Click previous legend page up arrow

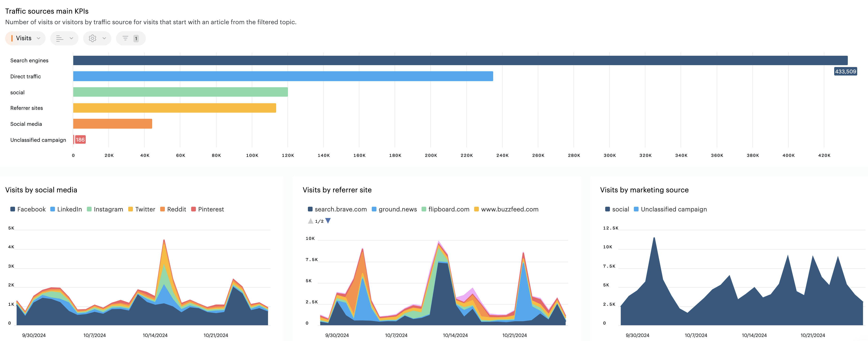point(310,221)
